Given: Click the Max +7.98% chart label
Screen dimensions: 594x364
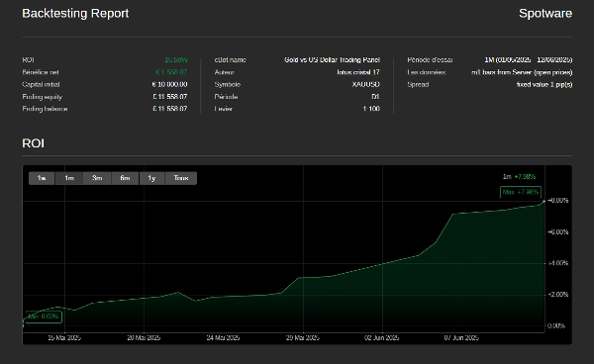Looking at the screenshot, I should tap(521, 192).
